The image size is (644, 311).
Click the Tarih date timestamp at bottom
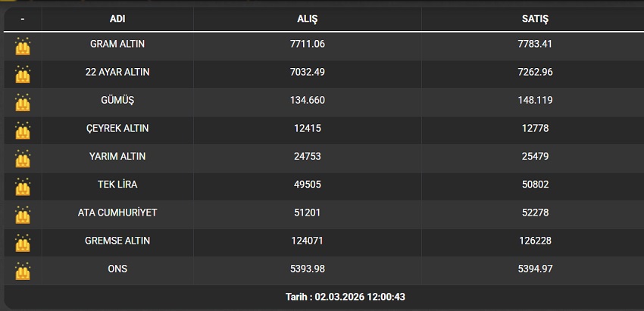[345, 297]
